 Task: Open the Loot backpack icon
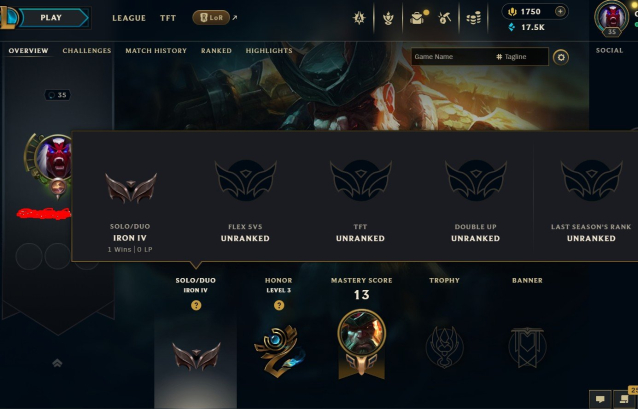pyautogui.click(x=417, y=18)
